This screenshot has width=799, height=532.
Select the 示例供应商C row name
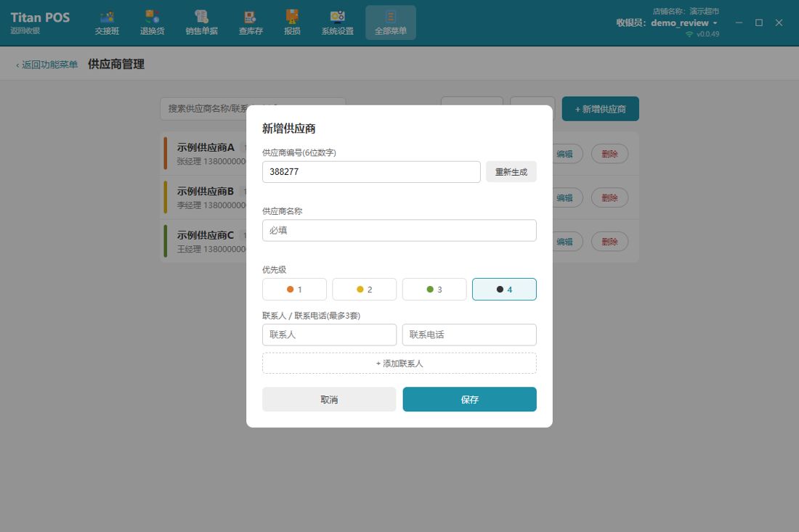coord(206,235)
